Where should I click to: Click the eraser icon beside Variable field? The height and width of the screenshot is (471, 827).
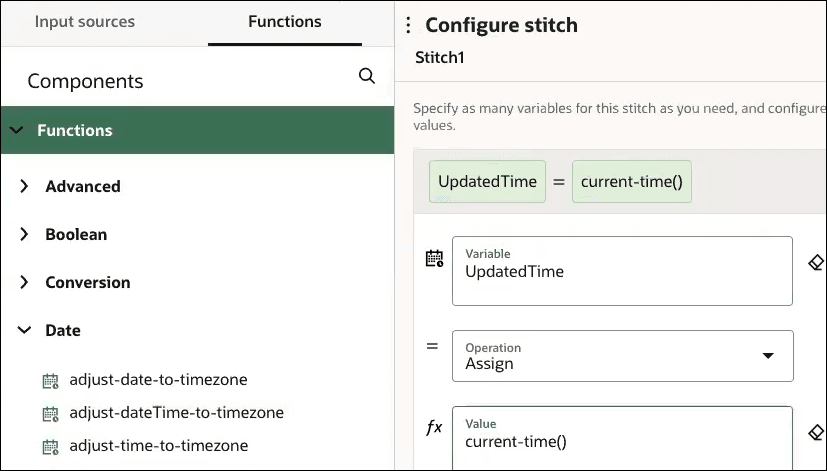coord(816,262)
